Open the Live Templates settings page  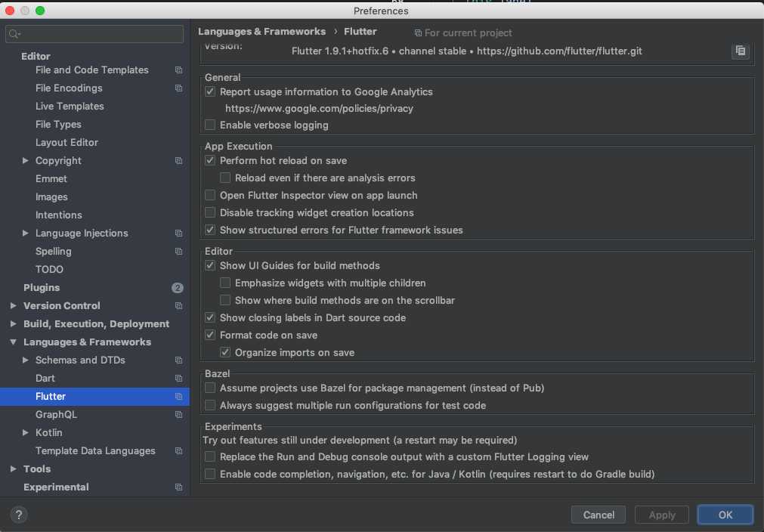click(70, 107)
